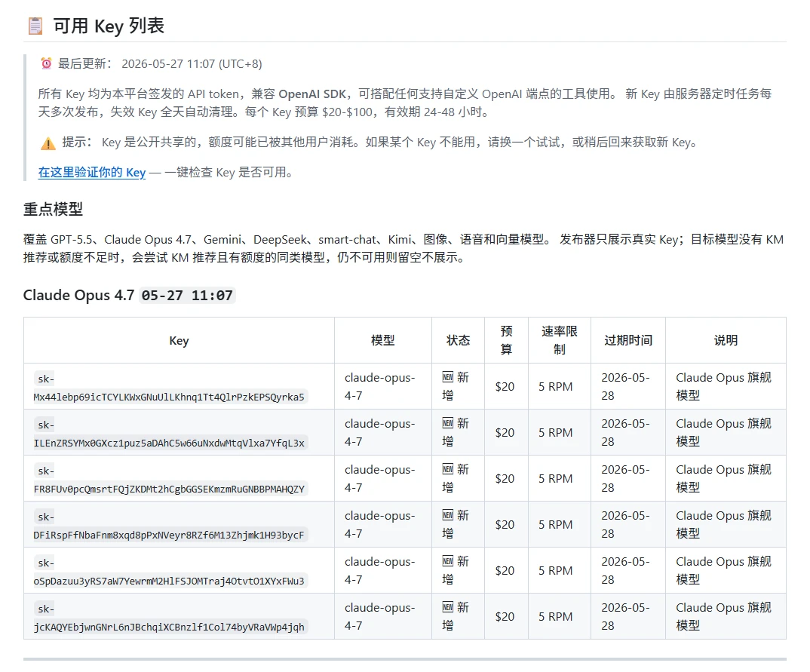
Task: Click the NEW badge in the sk-FR8FUv0 row
Action: [448, 470]
